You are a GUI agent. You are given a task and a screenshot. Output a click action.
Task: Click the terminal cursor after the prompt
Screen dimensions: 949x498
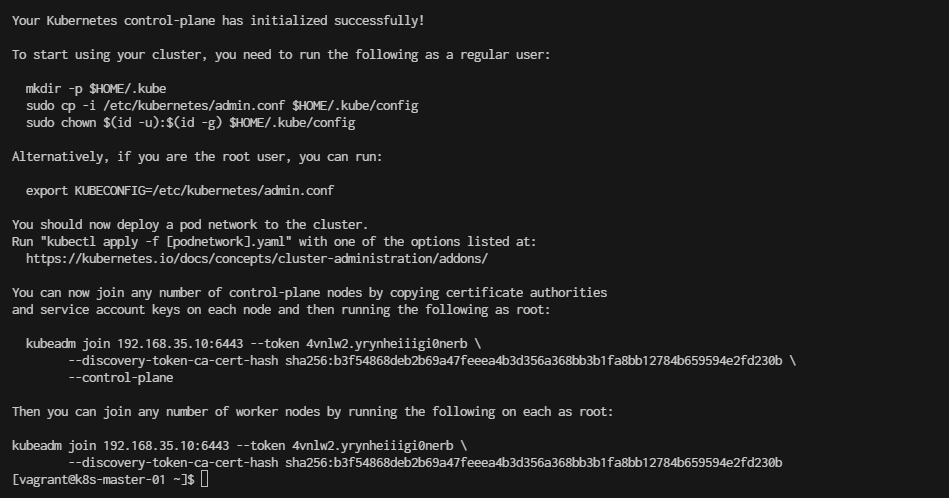coord(205,479)
